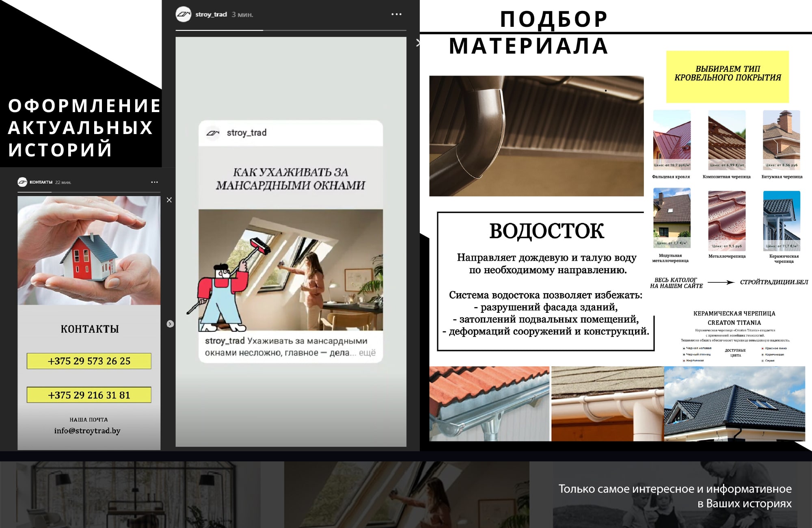Select the Фальцевая кровля roof thumbnail
The image size is (812, 528).
click(x=672, y=140)
